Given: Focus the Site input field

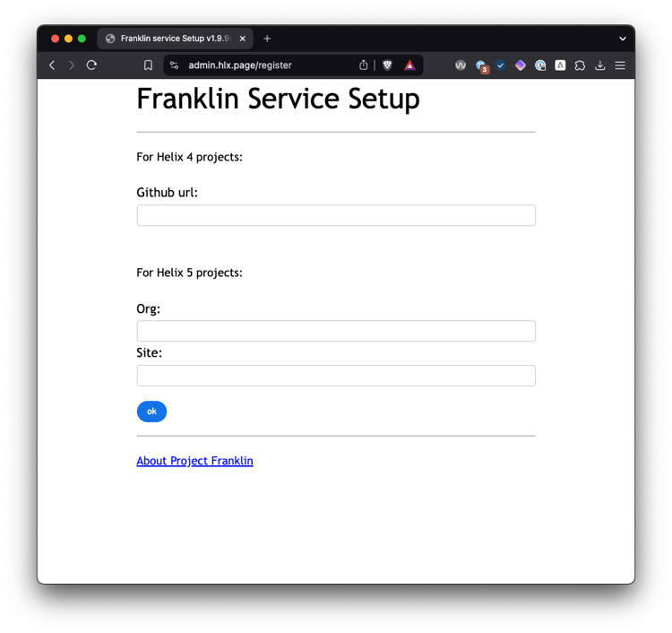Looking at the screenshot, I should [336, 376].
